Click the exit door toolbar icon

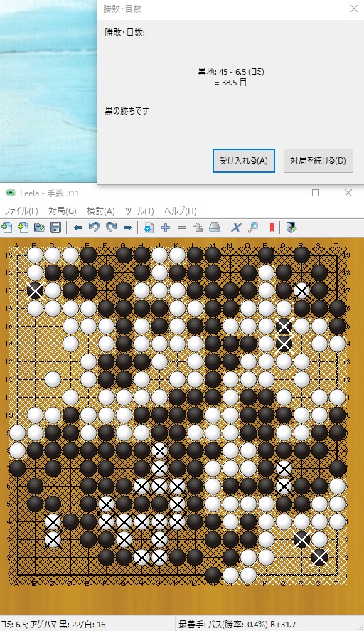coord(291,228)
